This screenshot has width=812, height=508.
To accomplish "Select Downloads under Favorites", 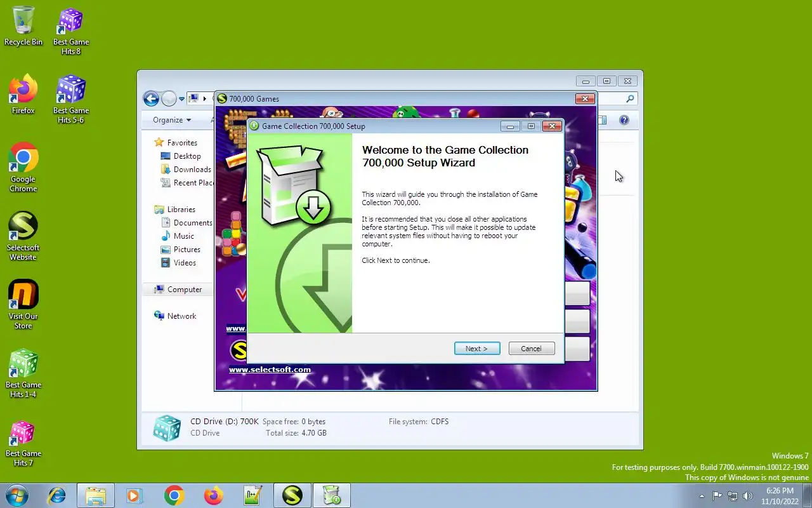I will click(192, 170).
